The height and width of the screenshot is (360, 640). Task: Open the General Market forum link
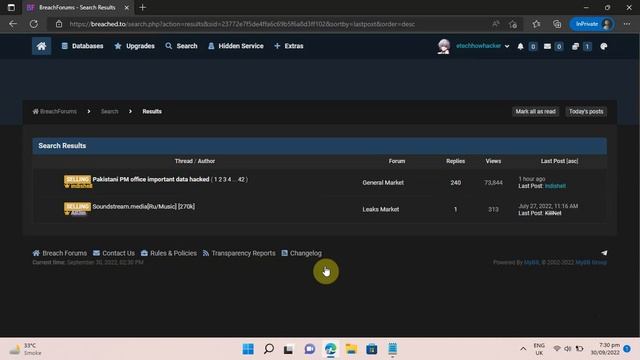[383, 182]
